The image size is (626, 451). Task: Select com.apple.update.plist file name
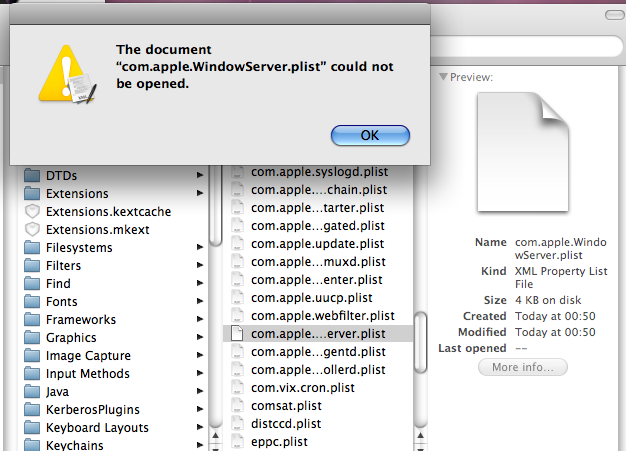point(317,243)
